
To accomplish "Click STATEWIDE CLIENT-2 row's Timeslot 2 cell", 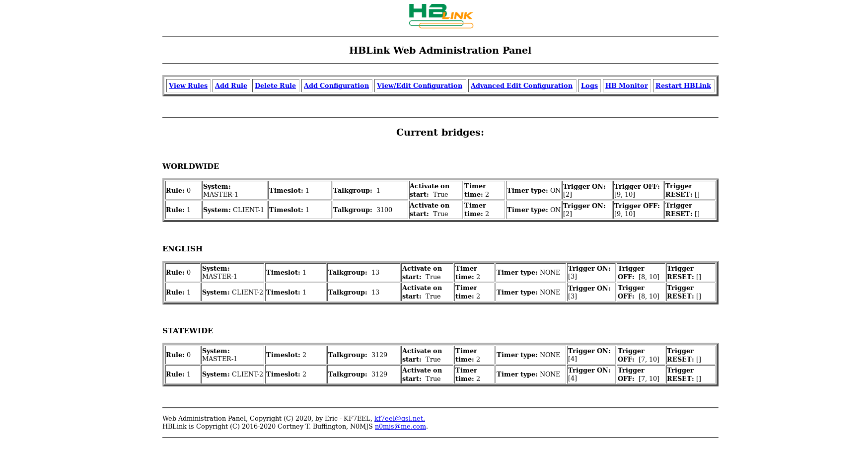I will [296, 374].
